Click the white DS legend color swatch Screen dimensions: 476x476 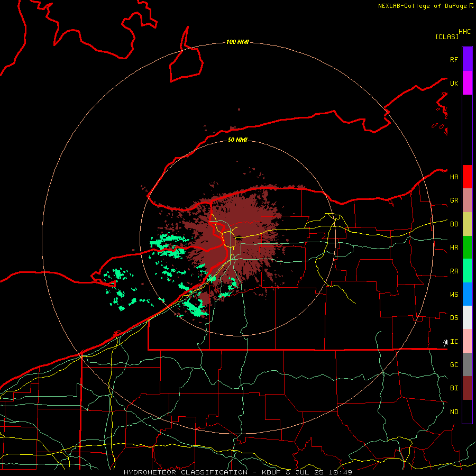[467, 317]
